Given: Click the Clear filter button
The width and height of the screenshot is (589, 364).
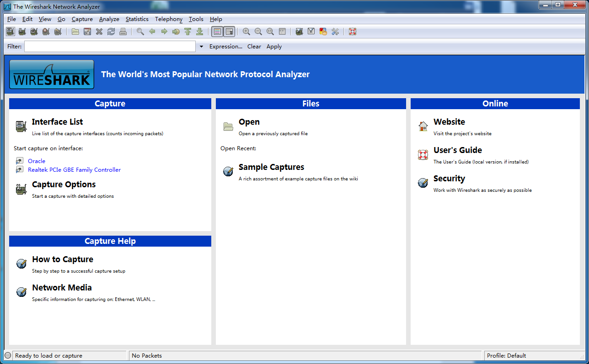Looking at the screenshot, I should (254, 47).
